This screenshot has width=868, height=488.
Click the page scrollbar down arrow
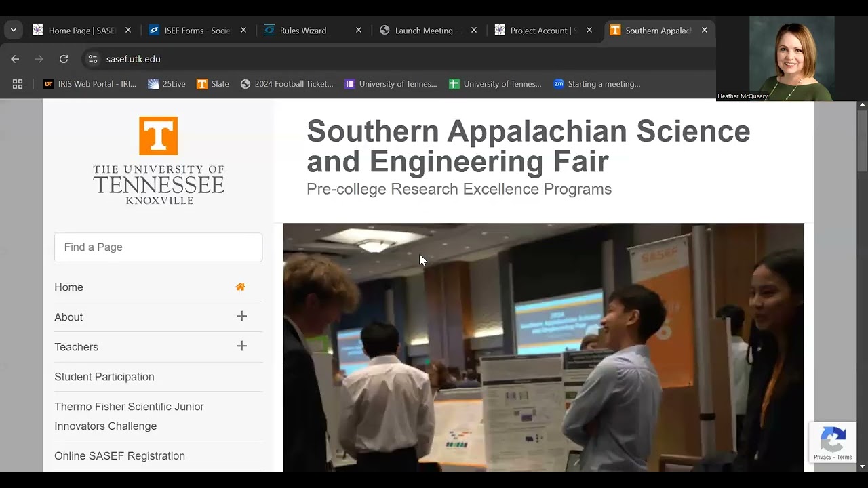pyautogui.click(x=863, y=466)
